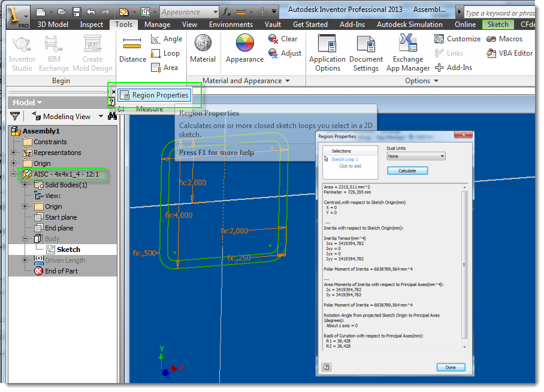Open the Environments tab
The height and width of the screenshot is (392, 544).
pos(231,25)
